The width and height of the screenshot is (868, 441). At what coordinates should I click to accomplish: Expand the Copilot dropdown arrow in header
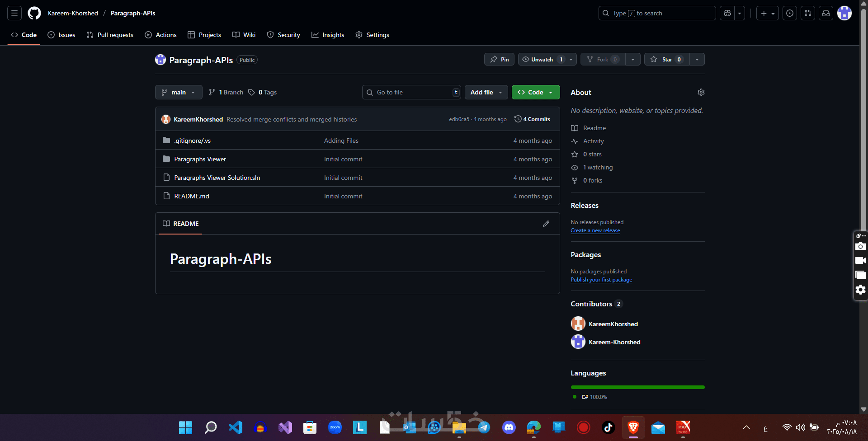(x=740, y=13)
